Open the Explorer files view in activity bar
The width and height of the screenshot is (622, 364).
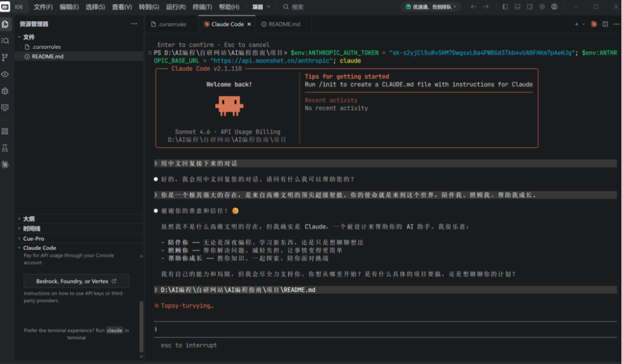coord(5,24)
